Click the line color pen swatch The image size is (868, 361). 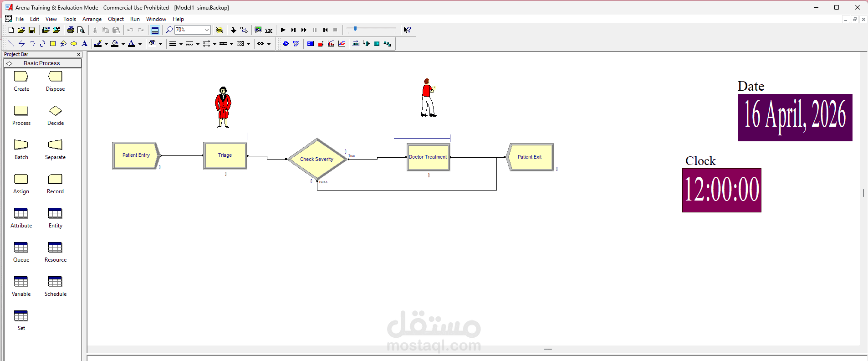[98, 44]
